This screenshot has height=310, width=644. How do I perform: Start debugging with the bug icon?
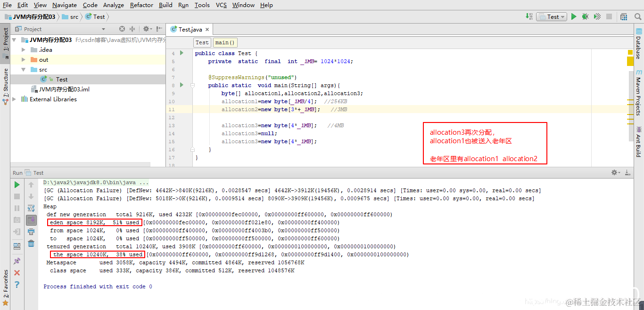coord(585,16)
